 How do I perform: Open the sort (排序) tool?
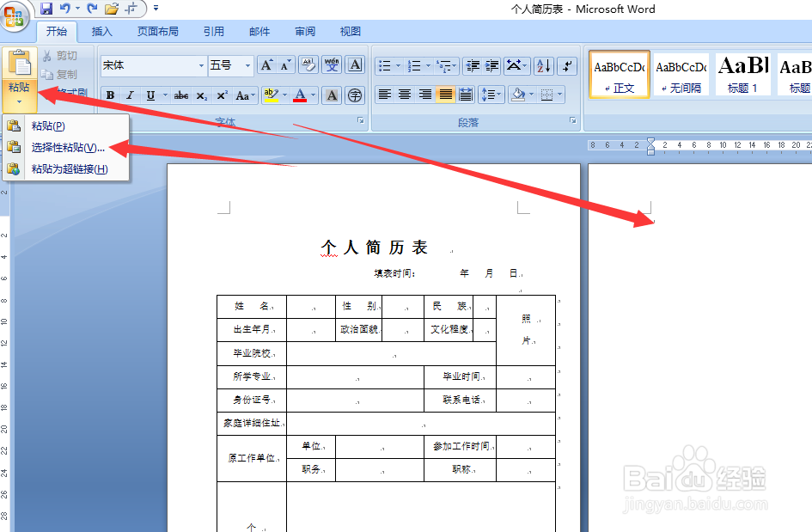pyautogui.click(x=544, y=65)
